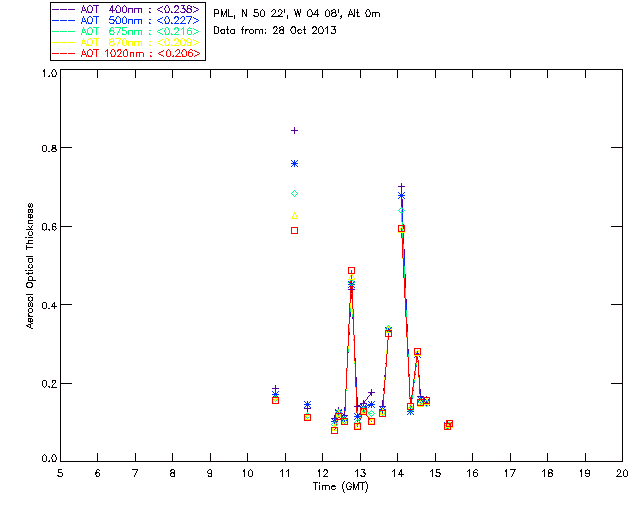Click the x-axis tick label 7
Image resolution: width=640 pixels, height=512 pixels.
[135, 474]
